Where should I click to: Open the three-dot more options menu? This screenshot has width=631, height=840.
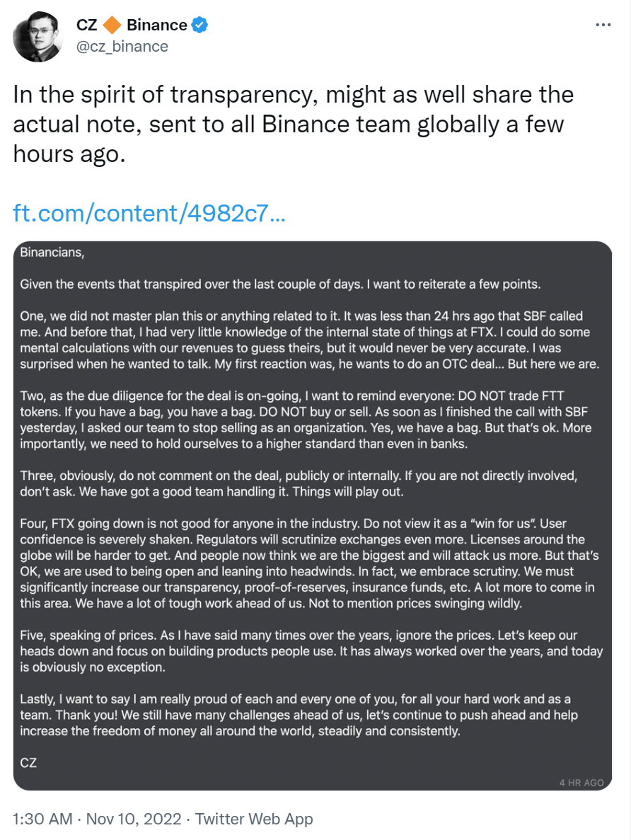click(x=603, y=25)
